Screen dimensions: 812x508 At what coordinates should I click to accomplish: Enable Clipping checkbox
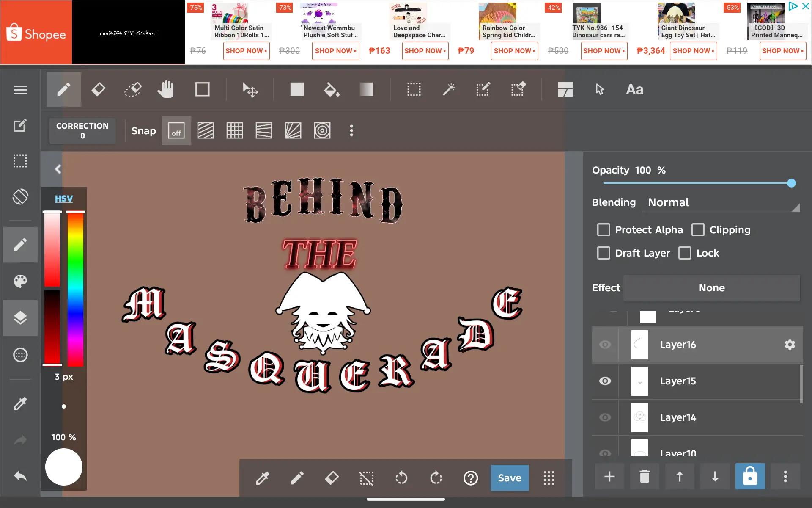698,230
